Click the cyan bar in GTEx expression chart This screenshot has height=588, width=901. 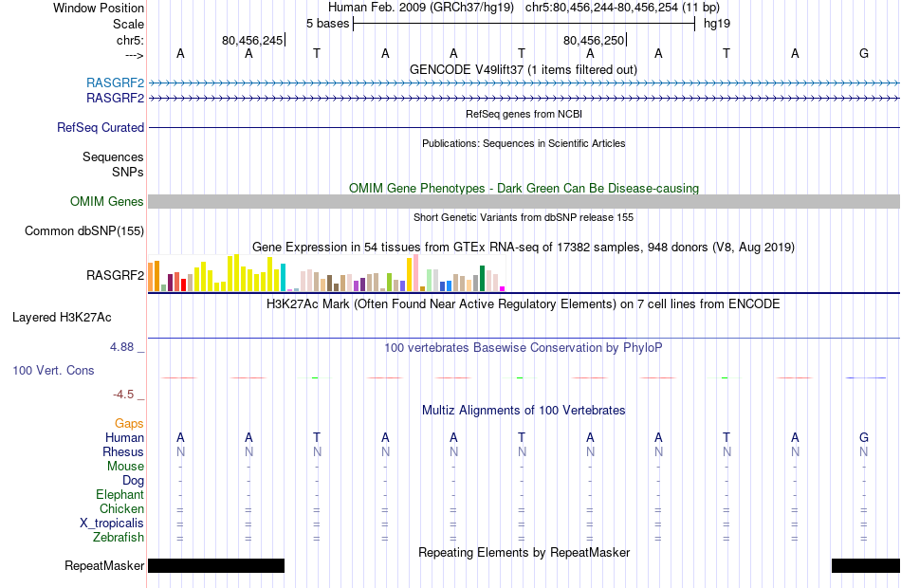[x=283, y=277]
